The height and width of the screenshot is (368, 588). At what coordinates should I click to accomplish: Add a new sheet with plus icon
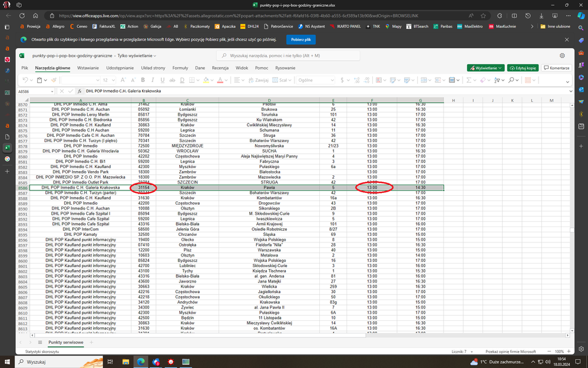[x=91, y=342]
